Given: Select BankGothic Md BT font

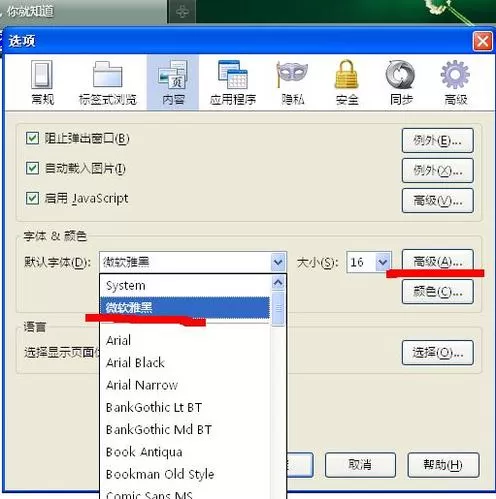Looking at the screenshot, I should coord(185,430).
